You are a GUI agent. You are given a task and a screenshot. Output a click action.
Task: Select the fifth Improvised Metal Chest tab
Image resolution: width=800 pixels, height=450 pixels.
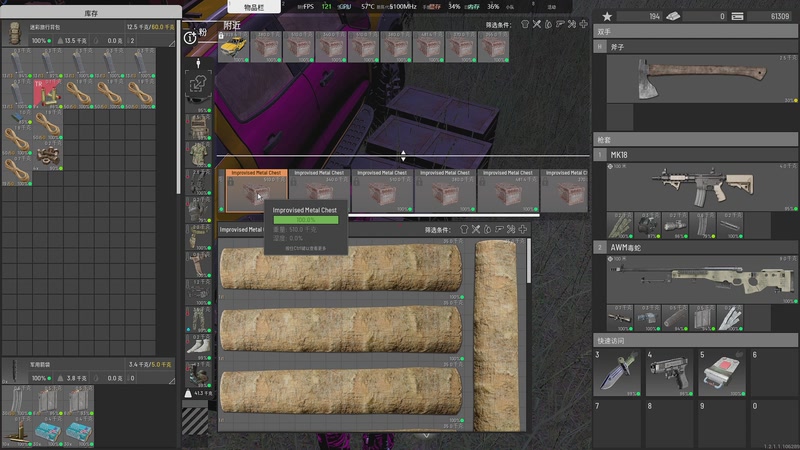[x=508, y=190]
